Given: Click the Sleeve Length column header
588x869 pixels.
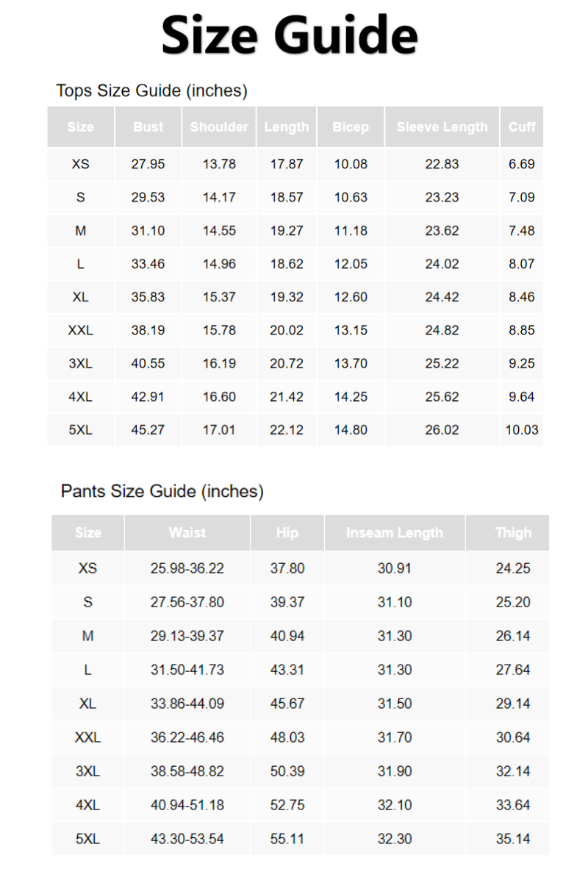Looking at the screenshot, I should (x=442, y=127).
